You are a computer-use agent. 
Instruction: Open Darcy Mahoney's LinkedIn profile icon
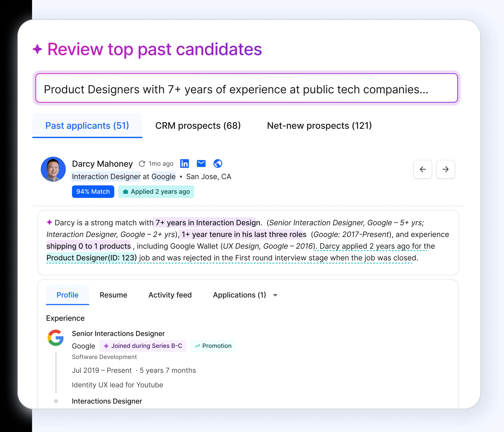point(184,163)
